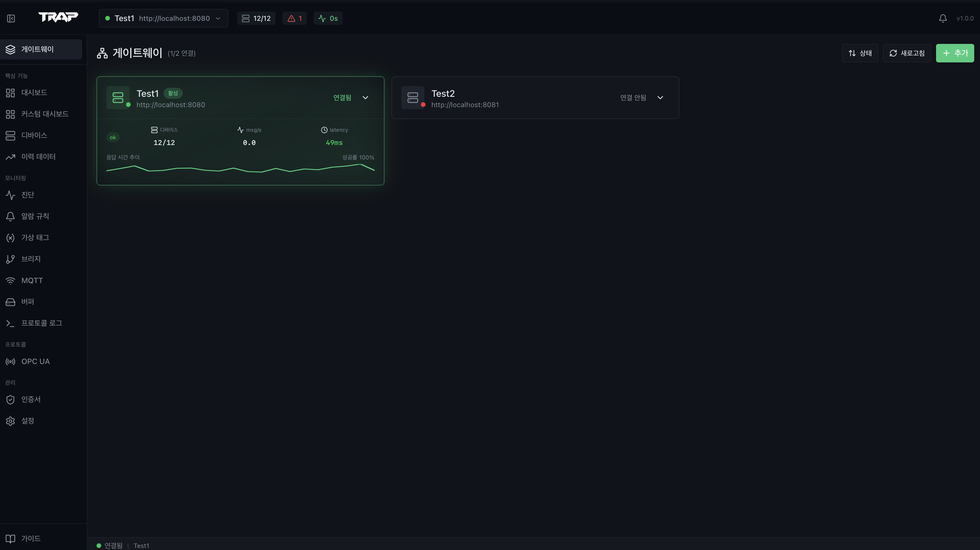Open the guide link at the bottom of the sidebar

(30, 538)
